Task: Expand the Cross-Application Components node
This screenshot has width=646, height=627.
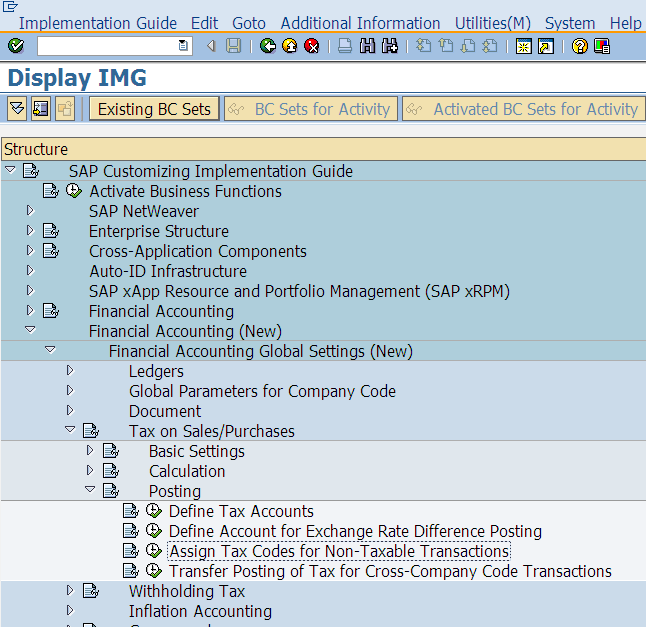Action: 30,250
